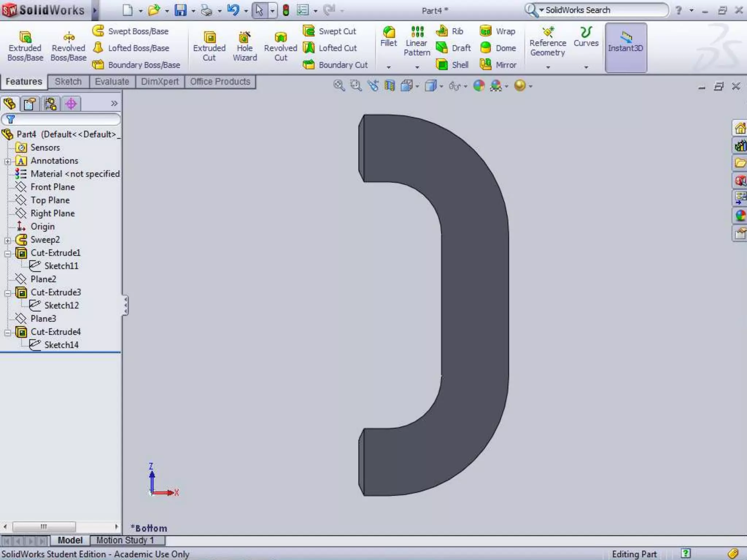Open the Reference Geometry dropdown arrow
Image resolution: width=747 pixels, height=560 pixels.
pos(548,67)
